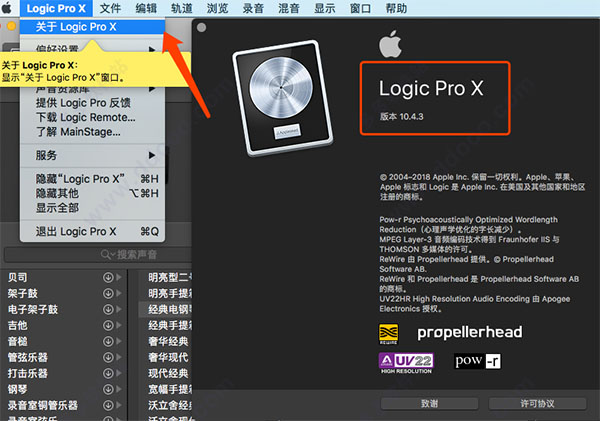Select the 奢华现代 patch
This screenshot has height=421, width=600.
[168, 357]
